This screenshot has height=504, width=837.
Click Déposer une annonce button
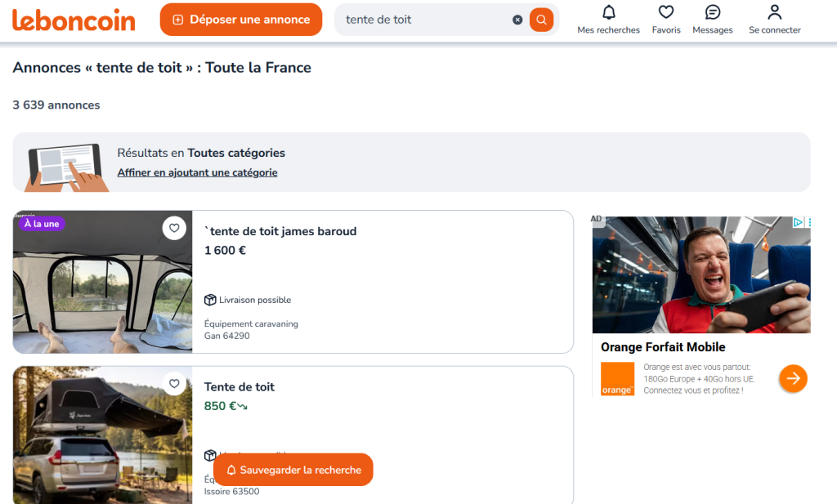[x=241, y=20]
